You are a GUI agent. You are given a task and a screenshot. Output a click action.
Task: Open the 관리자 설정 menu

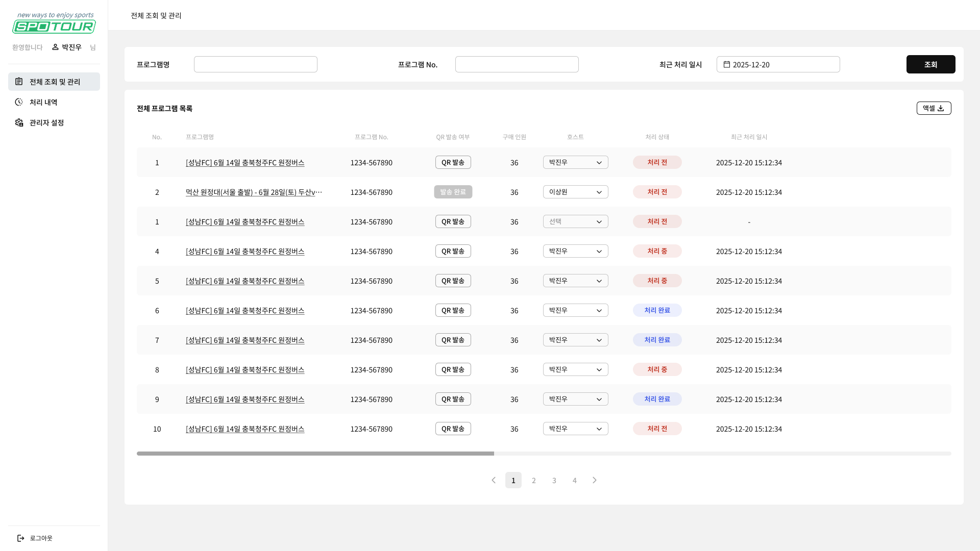pyautogui.click(x=47, y=122)
